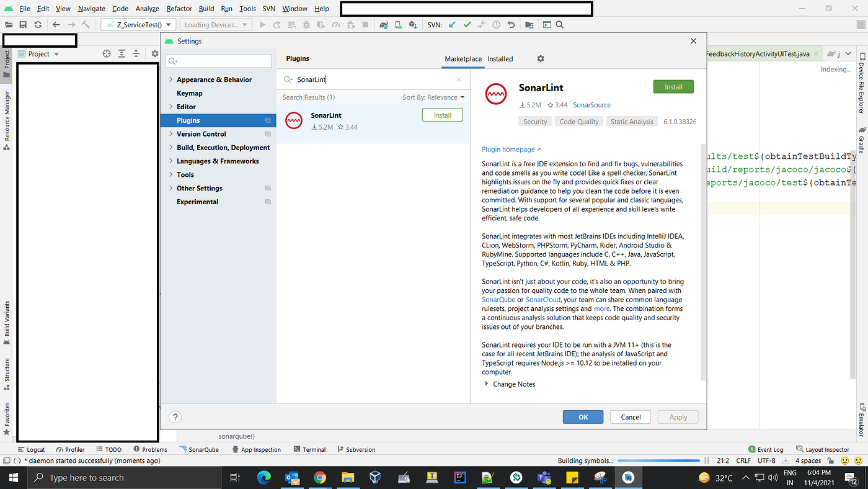Open the Refactor menu
868x489 pixels.
179,9
